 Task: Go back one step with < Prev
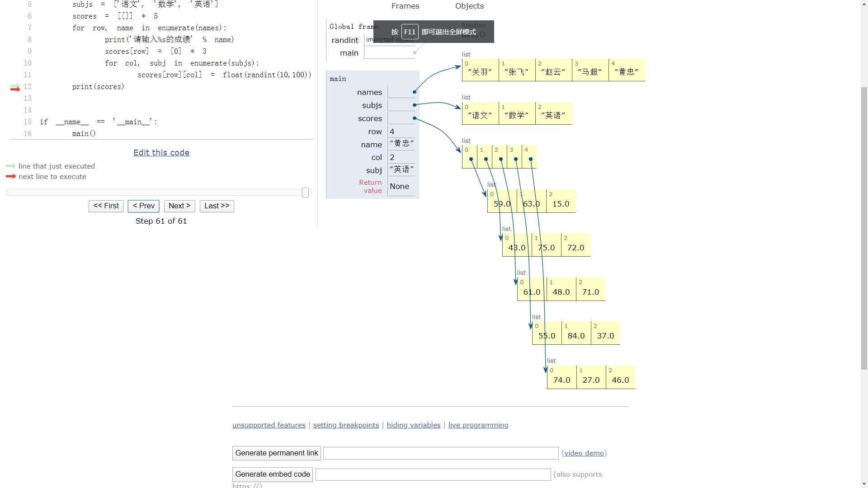coord(143,206)
